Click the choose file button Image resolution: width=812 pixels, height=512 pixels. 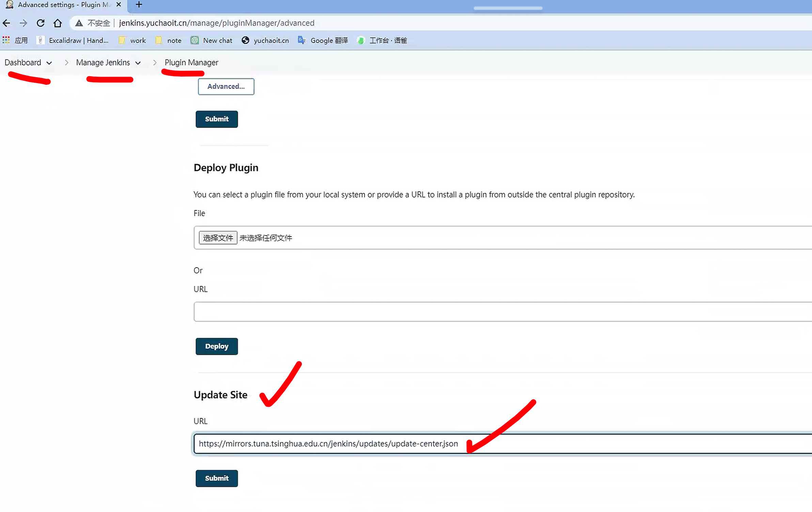218,238
